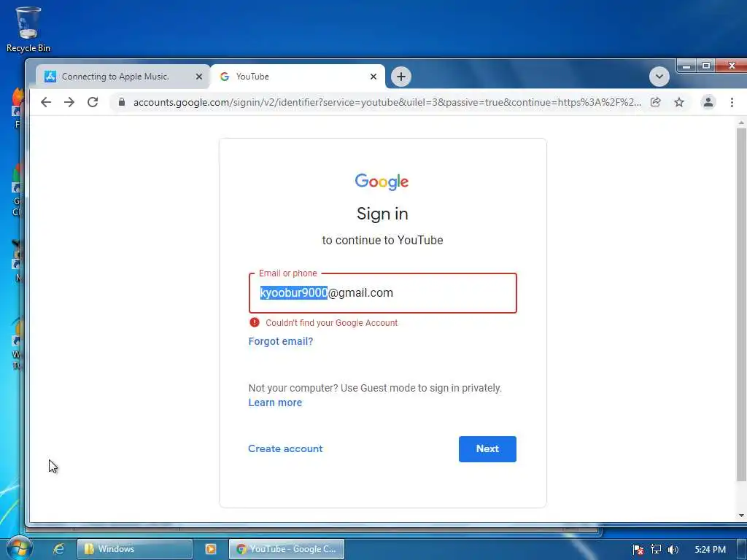Go back with the browser back arrow

click(46, 102)
